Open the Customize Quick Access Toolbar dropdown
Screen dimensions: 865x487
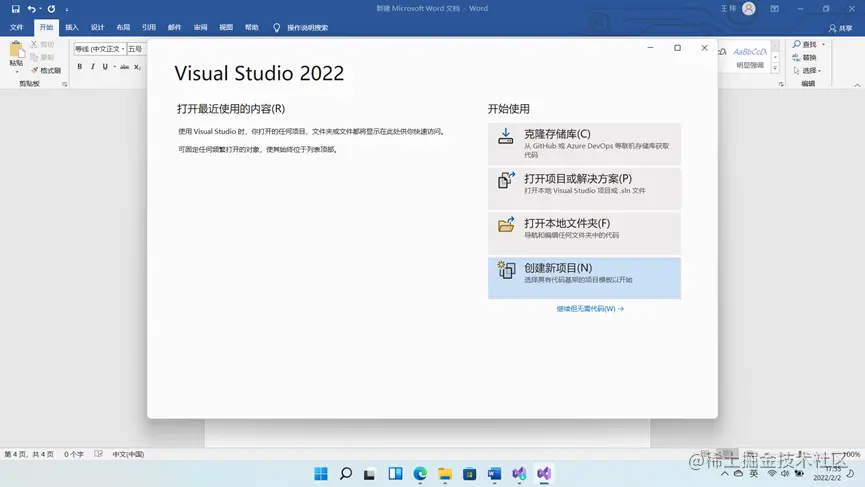[67, 9]
